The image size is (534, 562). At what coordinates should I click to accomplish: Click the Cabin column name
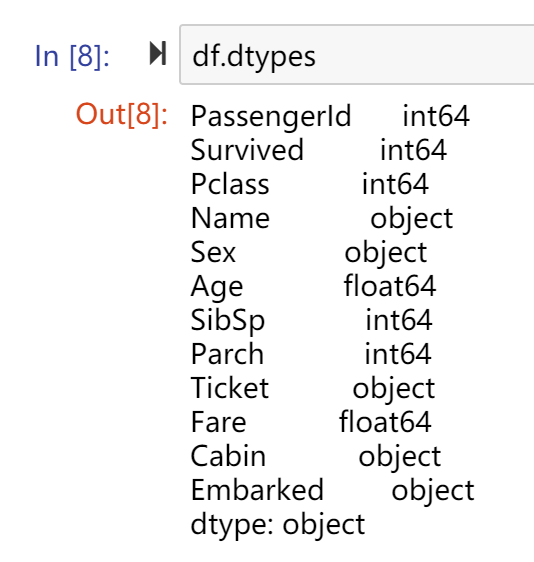point(228,457)
